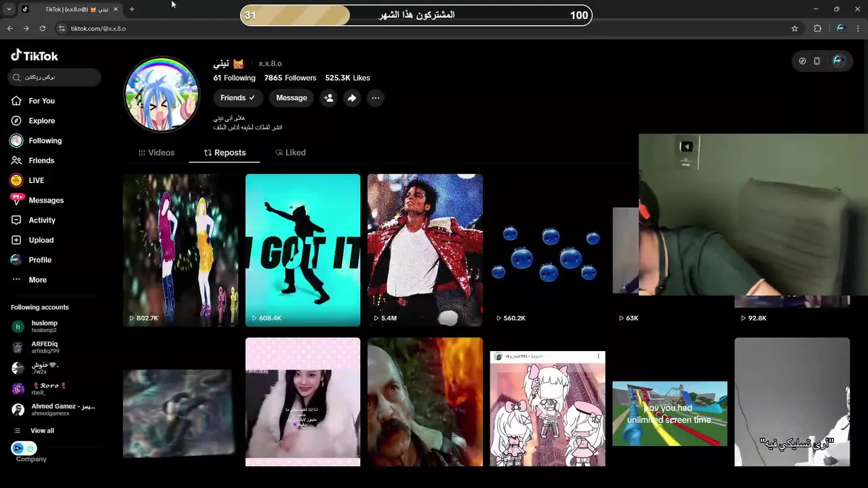Open the account avatar top right
The height and width of the screenshot is (488, 868).
(839, 61)
